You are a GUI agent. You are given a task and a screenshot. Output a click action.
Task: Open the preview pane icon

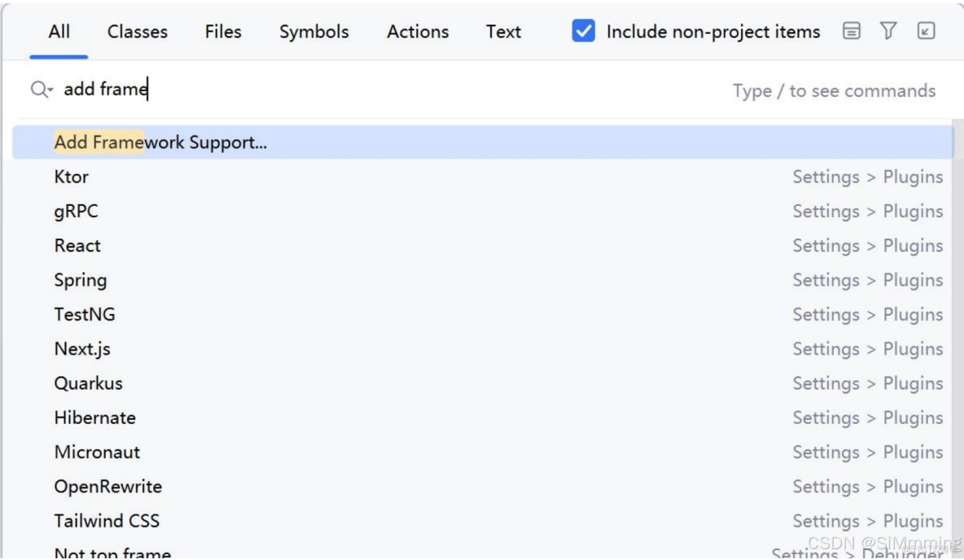tap(852, 32)
